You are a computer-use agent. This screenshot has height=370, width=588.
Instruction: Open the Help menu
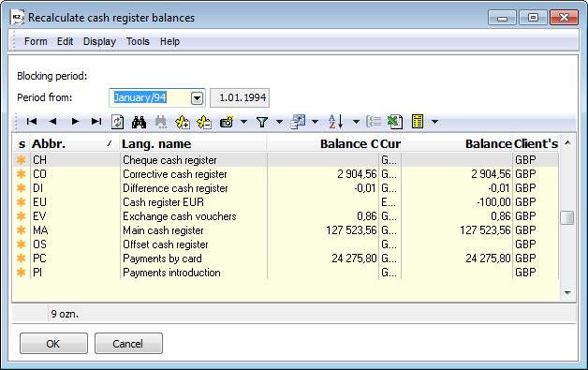coord(169,41)
